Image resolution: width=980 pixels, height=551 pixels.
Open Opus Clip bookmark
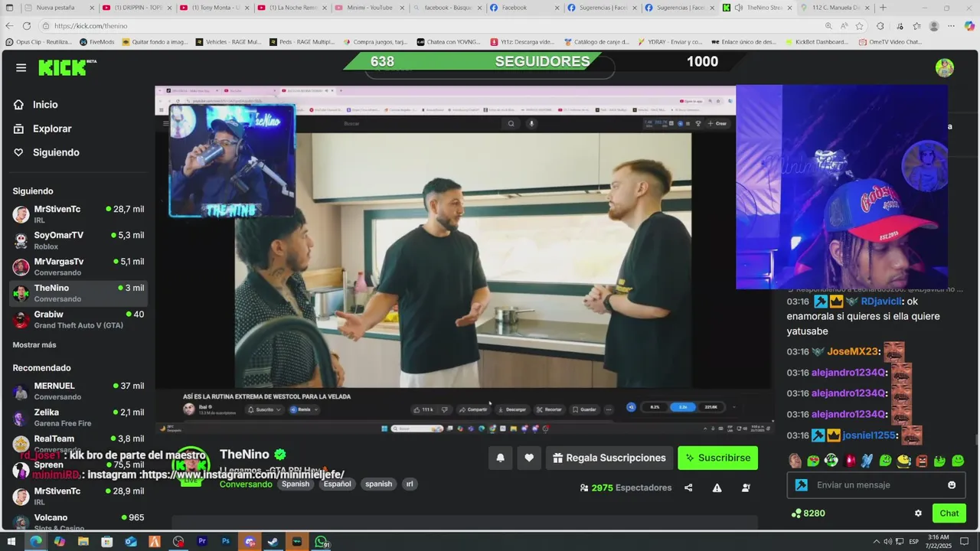(38, 42)
